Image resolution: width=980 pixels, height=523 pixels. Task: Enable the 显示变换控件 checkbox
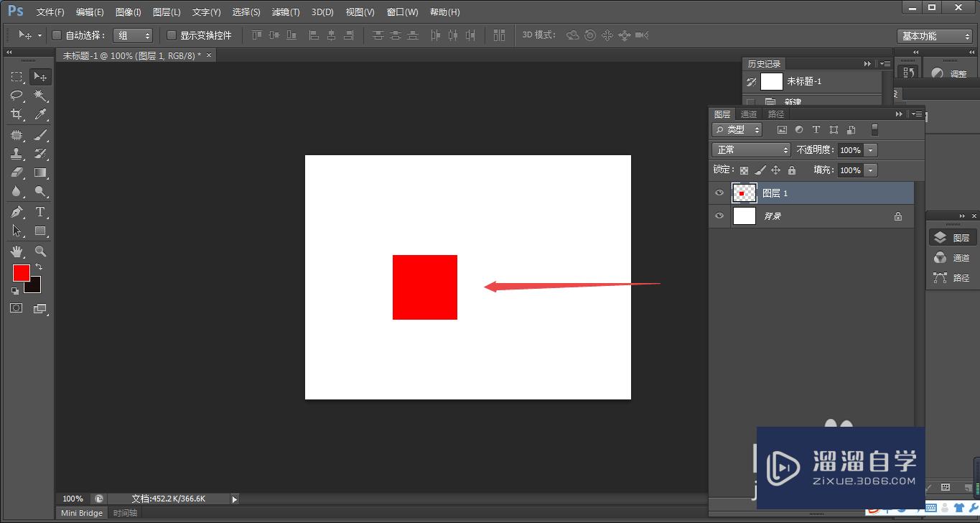(172, 35)
